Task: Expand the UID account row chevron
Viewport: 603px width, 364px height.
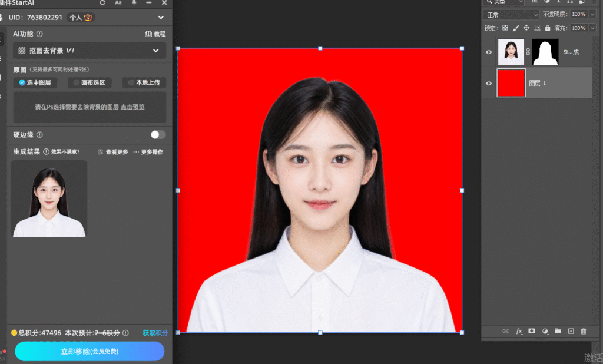Action: 161,17
